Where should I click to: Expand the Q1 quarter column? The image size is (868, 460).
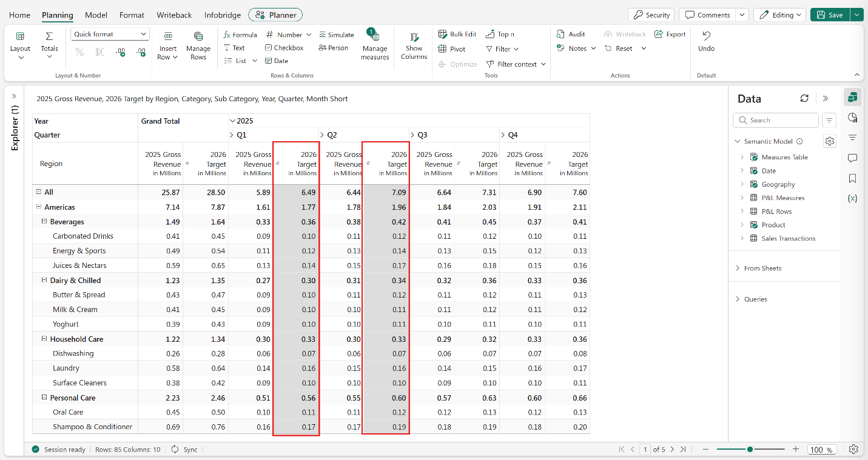232,135
